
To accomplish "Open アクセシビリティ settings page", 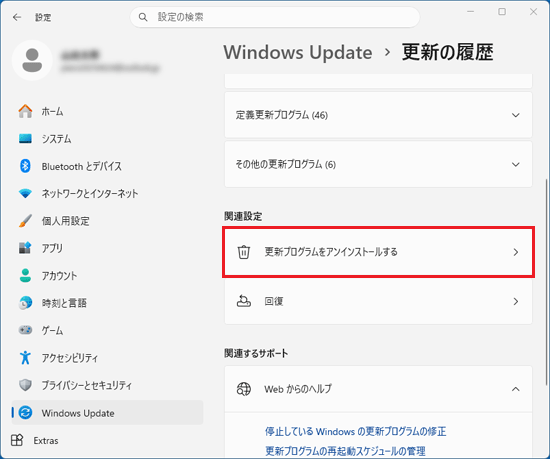I will pos(70,358).
